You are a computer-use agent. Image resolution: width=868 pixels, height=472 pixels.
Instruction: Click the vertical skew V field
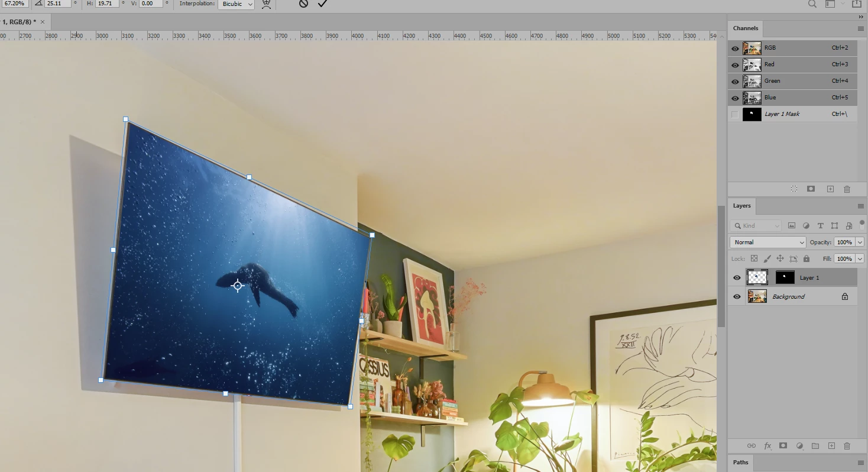pos(151,4)
